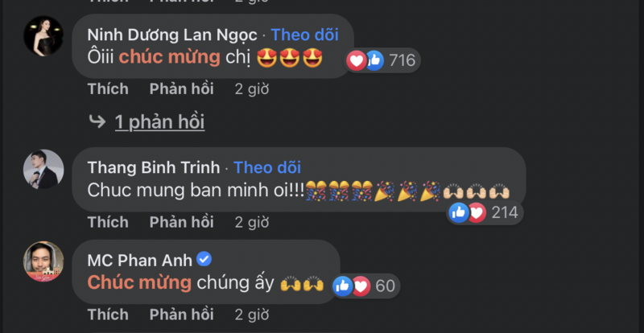Viewport: 644px width, 333px height.
Task: Click the heart reaction on Ninh Dương Lan Ngọc's comment
Action: 356,61
